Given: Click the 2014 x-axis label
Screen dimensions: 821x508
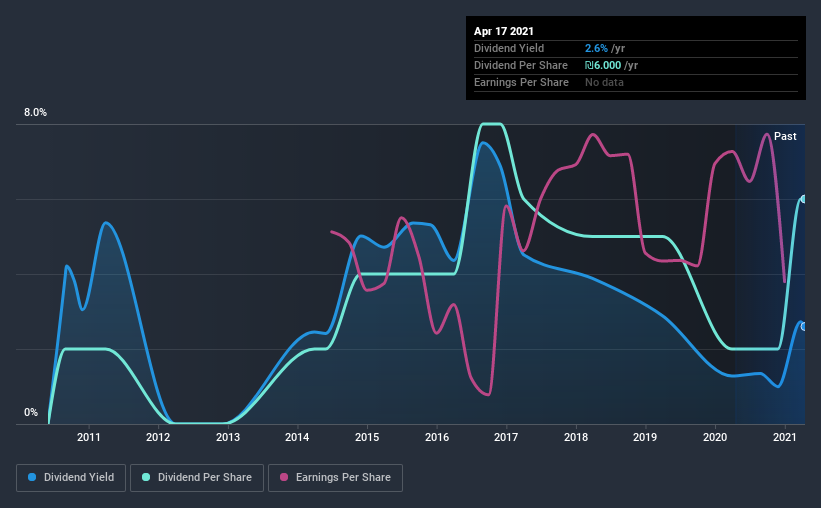Looking at the screenshot, I should click(x=297, y=437).
